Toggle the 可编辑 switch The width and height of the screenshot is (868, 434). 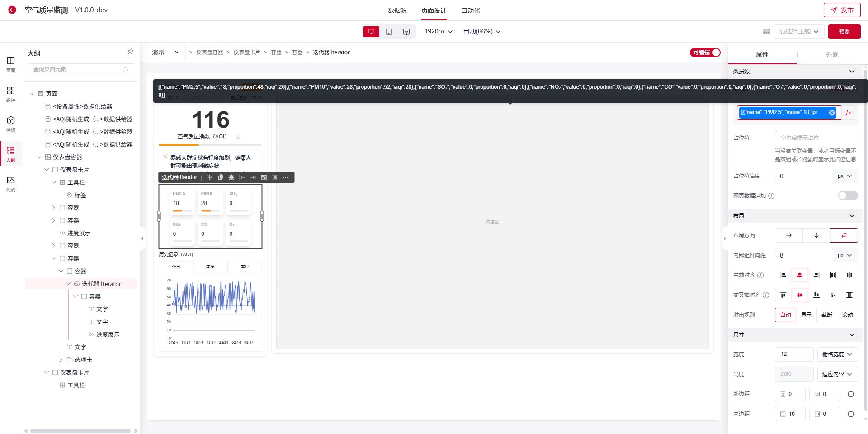[x=705, y=52]
